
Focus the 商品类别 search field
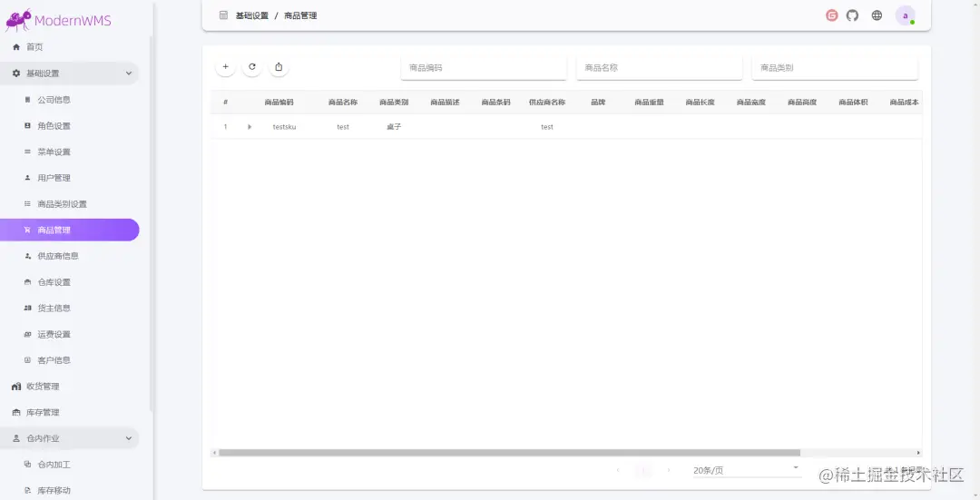tap(835, 67)
